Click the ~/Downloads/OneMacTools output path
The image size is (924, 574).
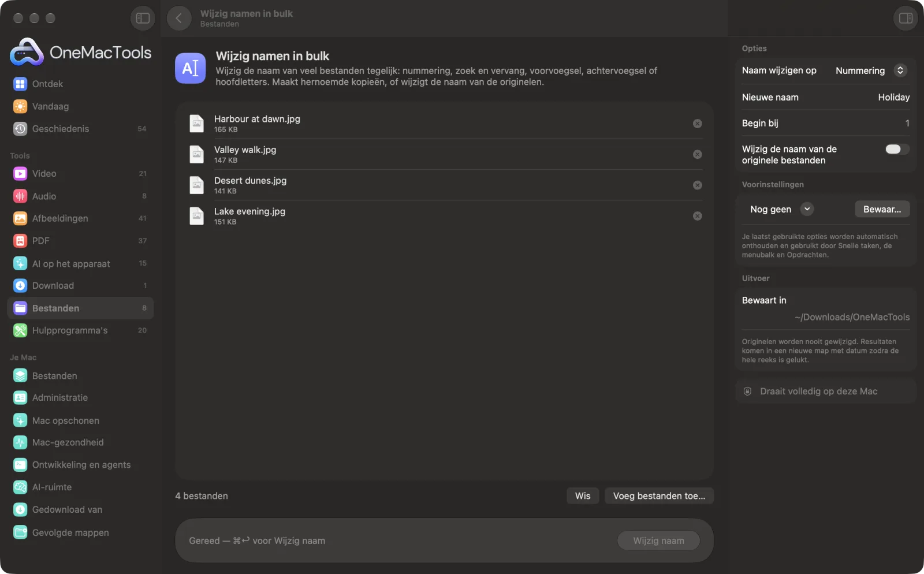point(852,317)
